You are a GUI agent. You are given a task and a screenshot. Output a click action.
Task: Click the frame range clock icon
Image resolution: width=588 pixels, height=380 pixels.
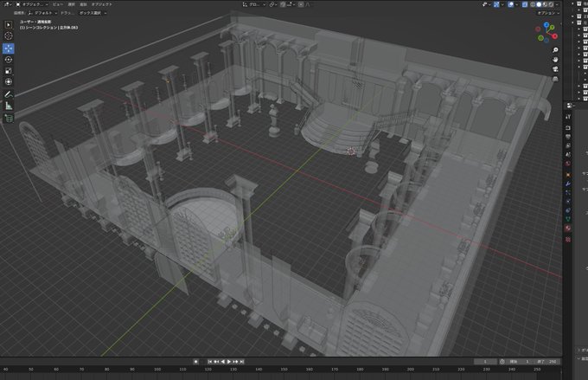(502, 361)
